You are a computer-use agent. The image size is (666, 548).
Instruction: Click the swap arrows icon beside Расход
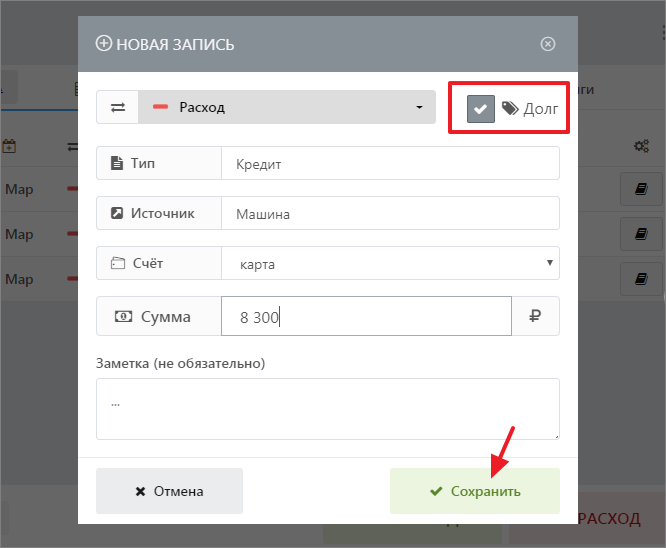(x=118, y=108)
